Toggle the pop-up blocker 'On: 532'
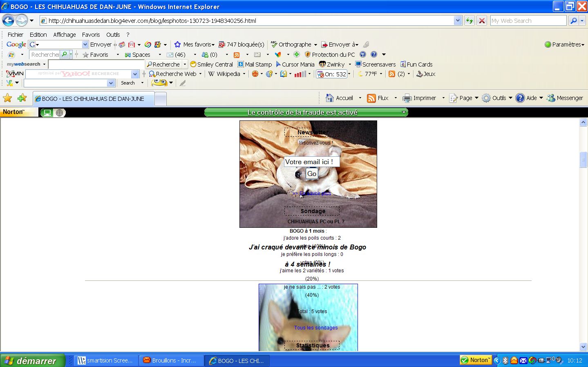 coord(333,74)
